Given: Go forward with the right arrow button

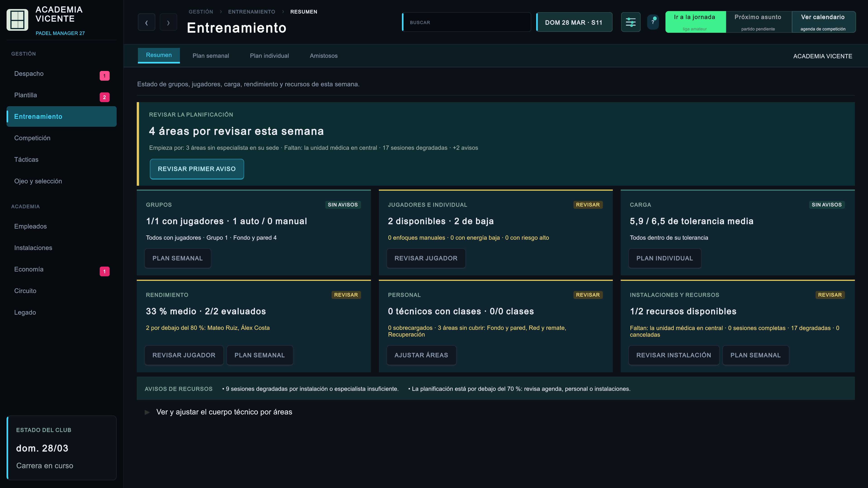Looking at the screenshot, I should pos(168,23).
